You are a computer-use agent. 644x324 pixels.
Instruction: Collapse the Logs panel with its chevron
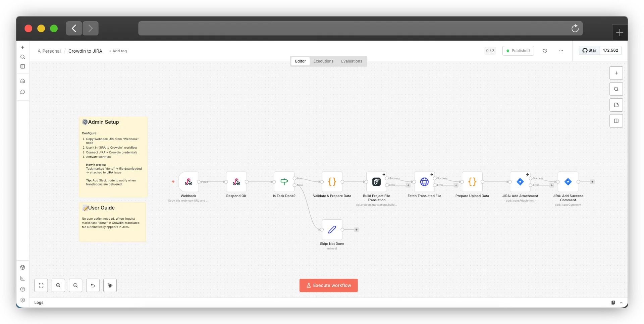621,302
